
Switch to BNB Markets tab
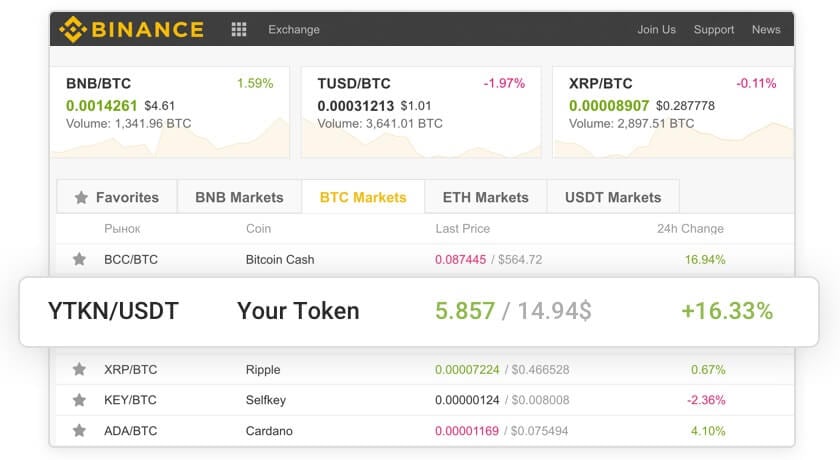tap(239, 197)
